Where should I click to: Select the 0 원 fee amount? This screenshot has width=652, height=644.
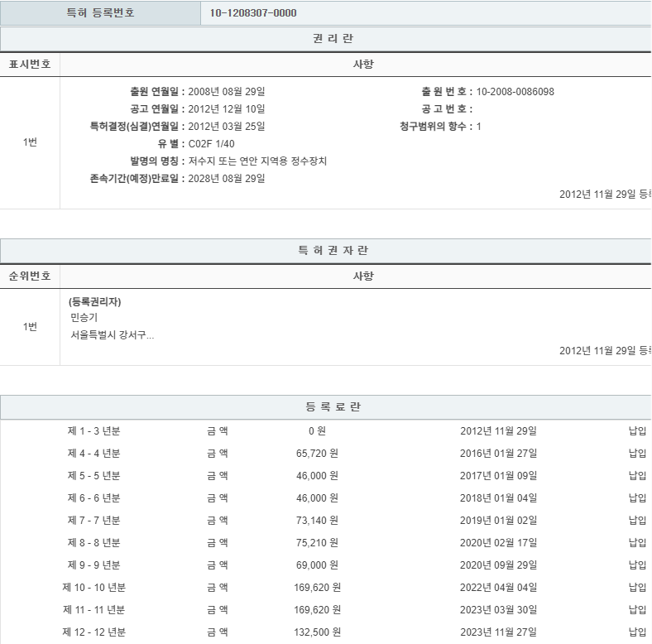[317, 431]
